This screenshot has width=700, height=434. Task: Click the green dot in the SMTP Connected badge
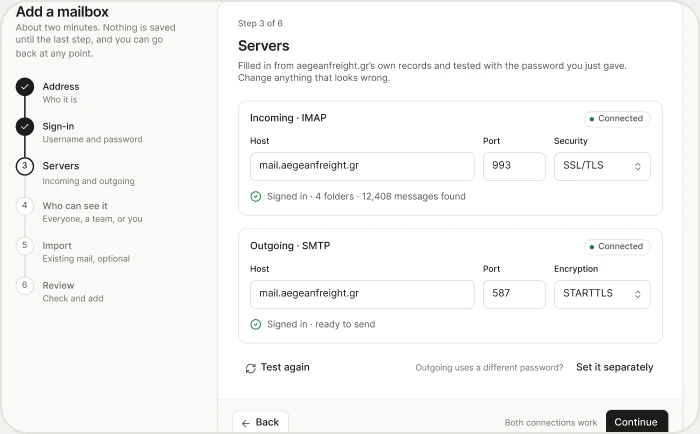tap(592, 247)
